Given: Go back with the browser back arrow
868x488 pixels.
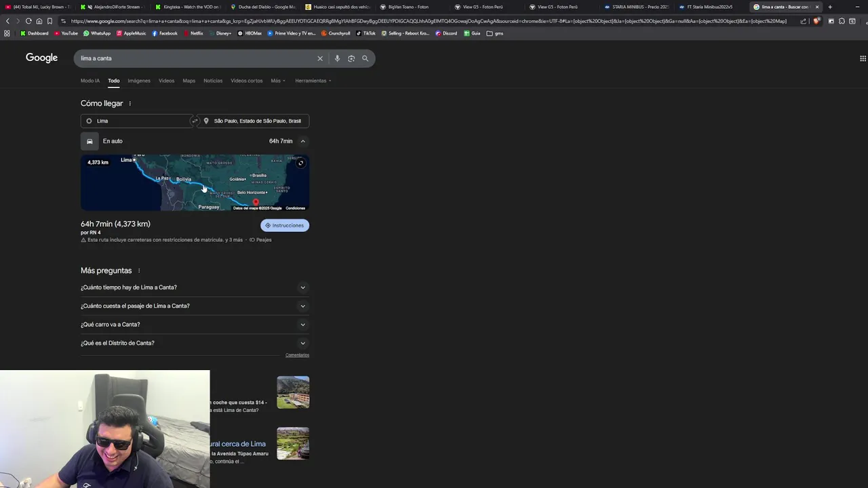Looking at the screenshot, I should 7,21.
